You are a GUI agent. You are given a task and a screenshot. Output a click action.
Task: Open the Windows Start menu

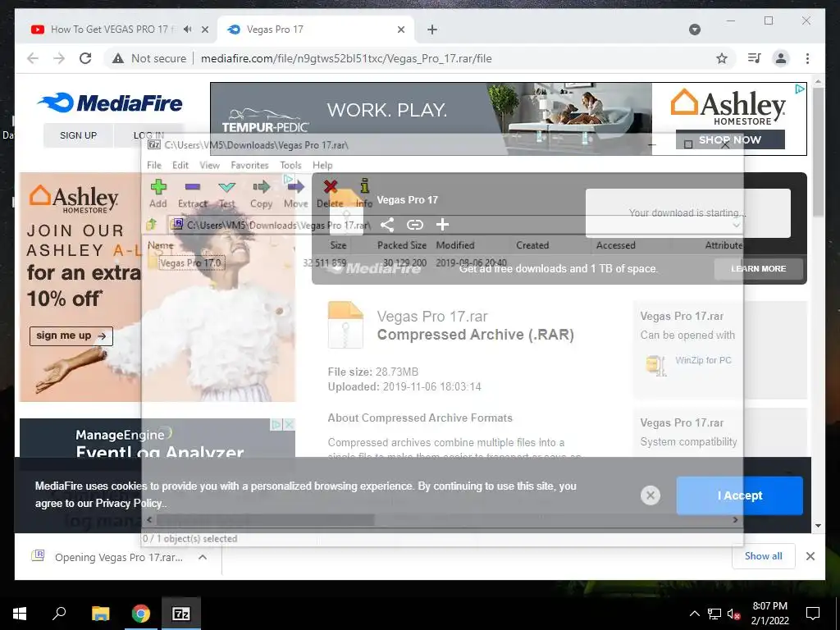(20, 614)
